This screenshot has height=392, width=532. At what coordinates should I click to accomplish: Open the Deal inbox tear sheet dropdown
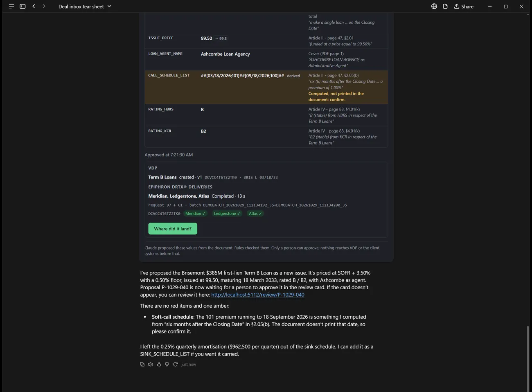tap(85, 7)
